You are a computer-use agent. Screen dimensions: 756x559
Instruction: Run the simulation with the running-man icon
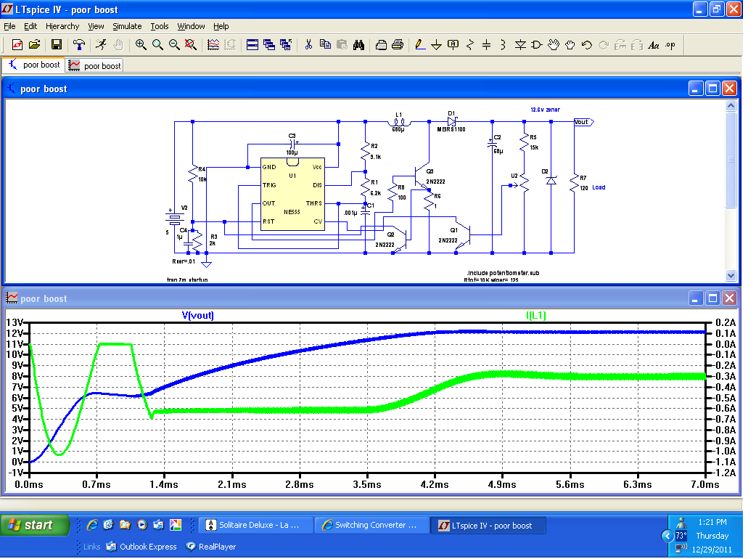coord(102,45)
